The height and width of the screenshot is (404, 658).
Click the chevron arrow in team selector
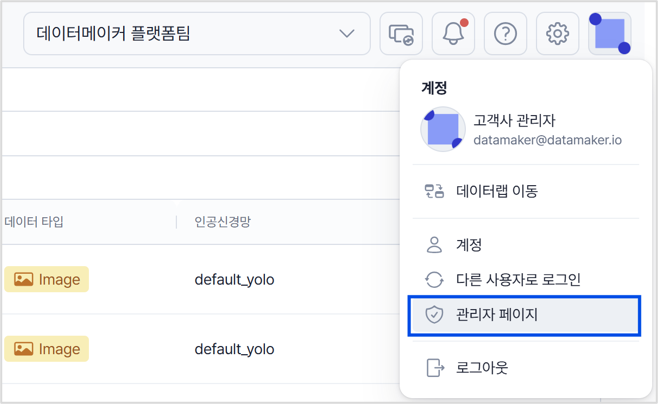click(347, 34)
